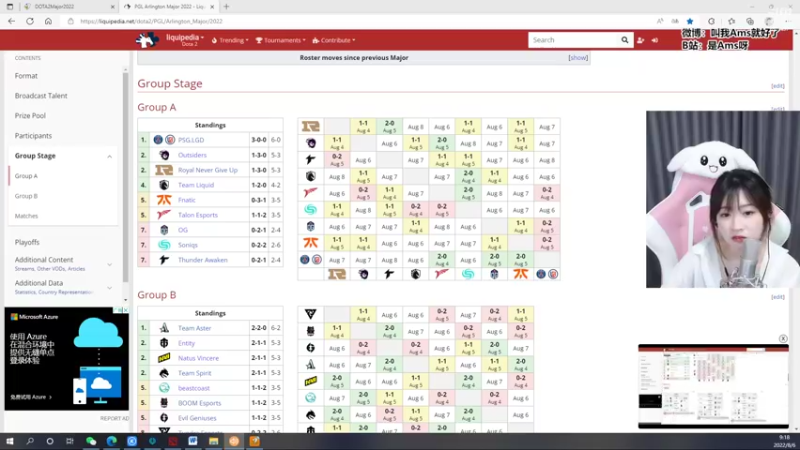Go to Broadcast Talent in contents
This screenshot has height=450, width=800.
click(x=41, y=95)
